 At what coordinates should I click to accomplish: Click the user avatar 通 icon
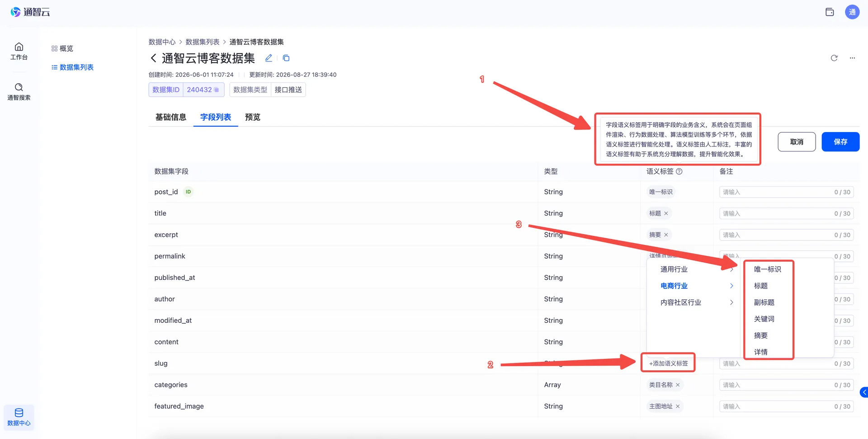(x=852, y=12)
